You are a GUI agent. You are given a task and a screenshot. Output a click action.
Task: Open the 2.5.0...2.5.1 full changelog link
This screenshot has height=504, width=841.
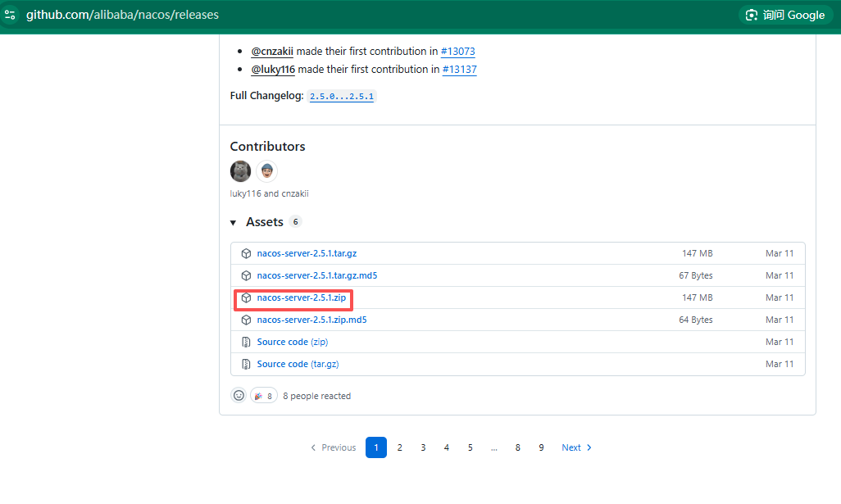click(342, 97)
